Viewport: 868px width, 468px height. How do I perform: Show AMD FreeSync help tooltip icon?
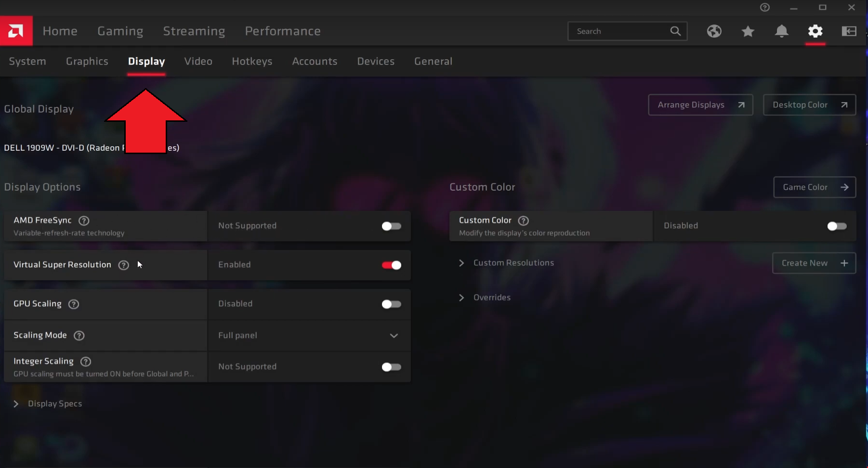[x=84, y=221]
